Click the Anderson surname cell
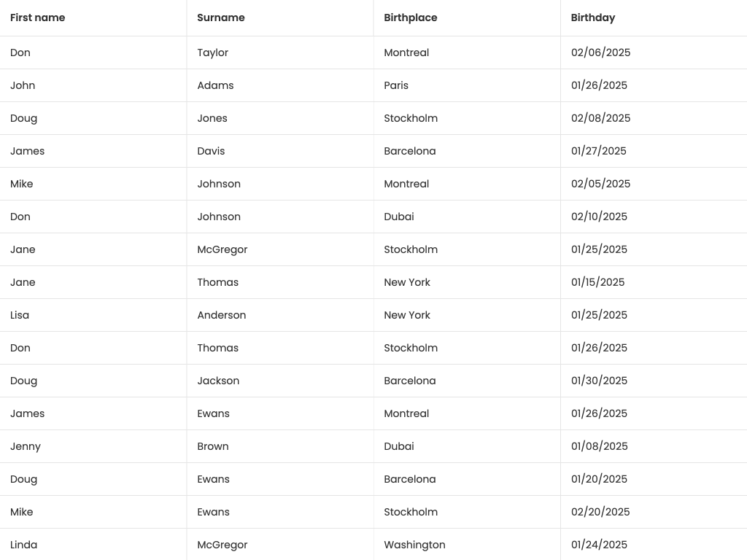The image size is (747, 560). pos(222,315)
